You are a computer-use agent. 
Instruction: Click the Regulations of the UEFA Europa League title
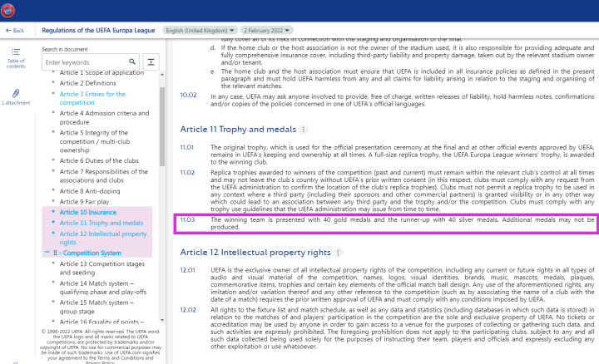click(x=98, y=31)
